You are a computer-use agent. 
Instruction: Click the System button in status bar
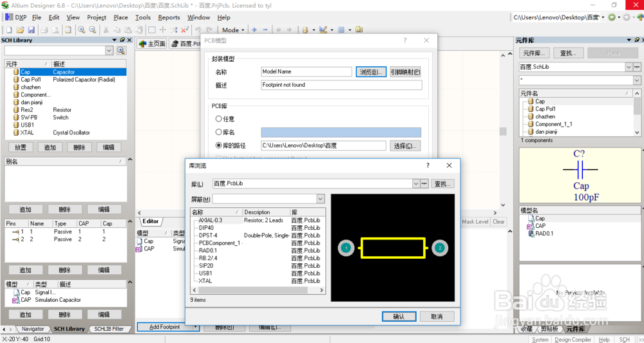tap(540, 339)
